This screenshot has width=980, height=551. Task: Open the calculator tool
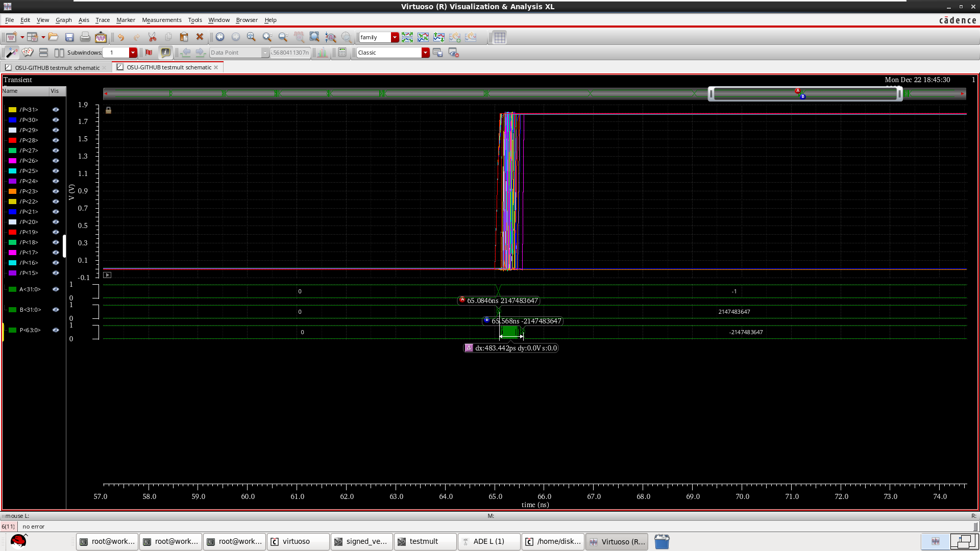341,53
